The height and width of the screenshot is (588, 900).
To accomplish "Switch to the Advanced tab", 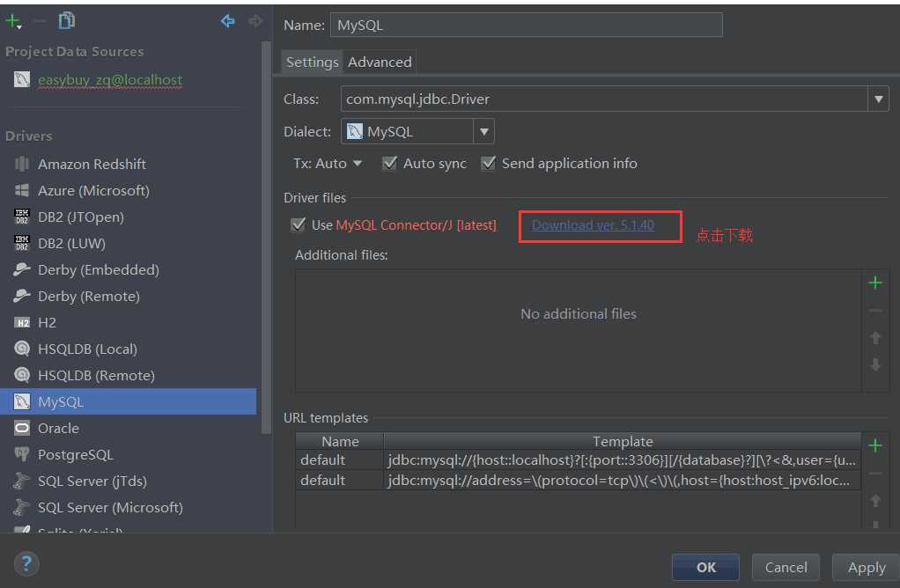I will 380,62.
